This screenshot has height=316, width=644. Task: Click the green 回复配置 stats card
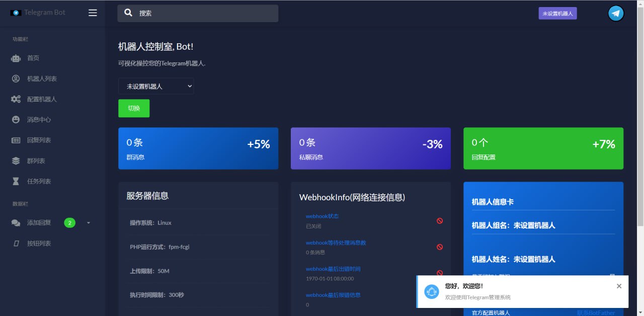coord(543,148)
